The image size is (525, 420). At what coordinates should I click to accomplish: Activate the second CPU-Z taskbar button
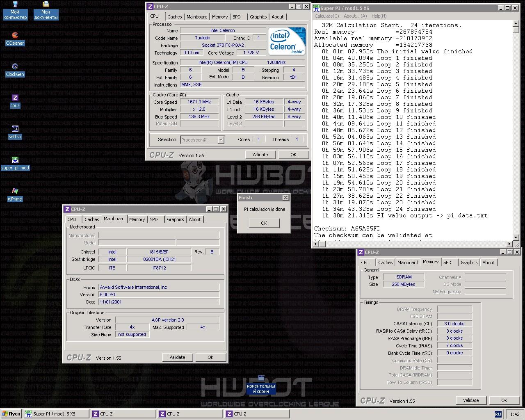point(189,414)
